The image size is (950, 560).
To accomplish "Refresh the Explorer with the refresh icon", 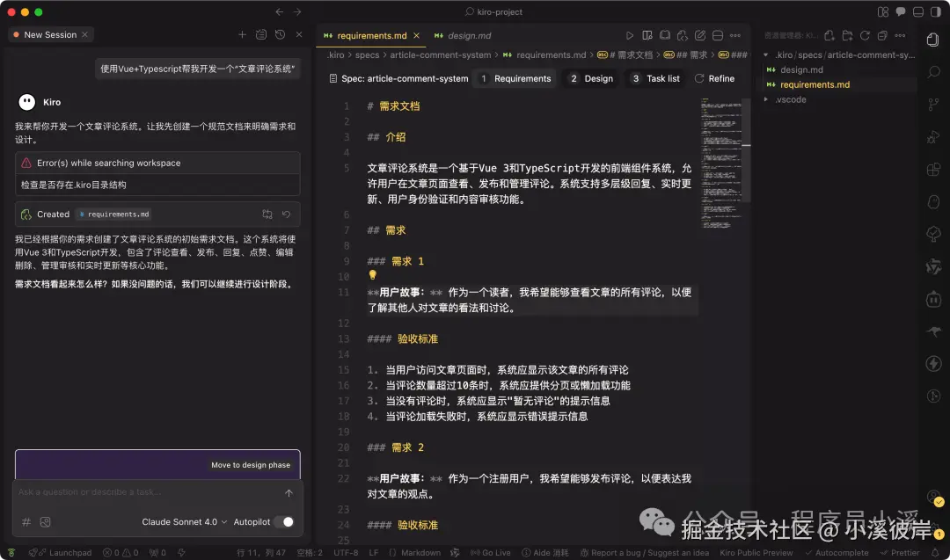I will click(x=865, y=36).
